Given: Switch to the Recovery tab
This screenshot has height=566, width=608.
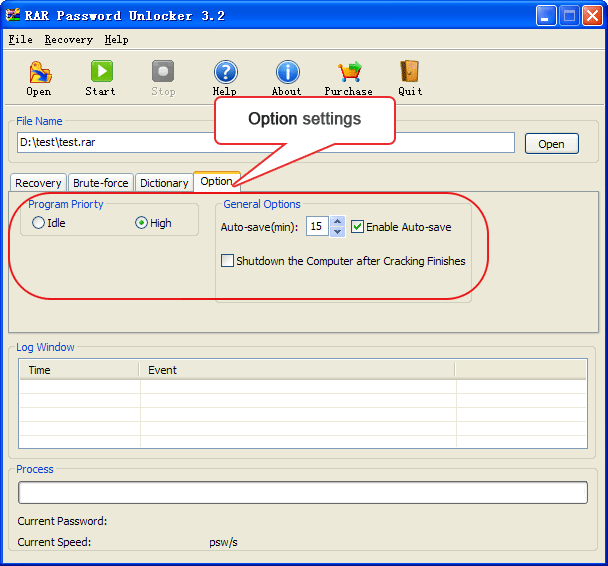Looking at the screenshot, I should click(x=38, y=183).
